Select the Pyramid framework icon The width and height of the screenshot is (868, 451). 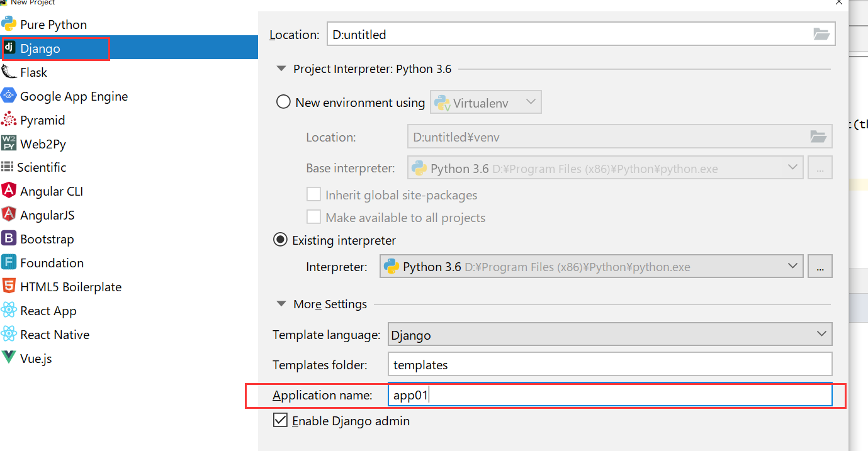9,120
